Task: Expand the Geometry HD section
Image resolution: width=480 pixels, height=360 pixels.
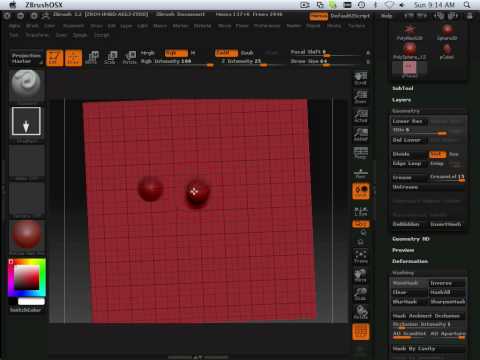Action: 411,239
